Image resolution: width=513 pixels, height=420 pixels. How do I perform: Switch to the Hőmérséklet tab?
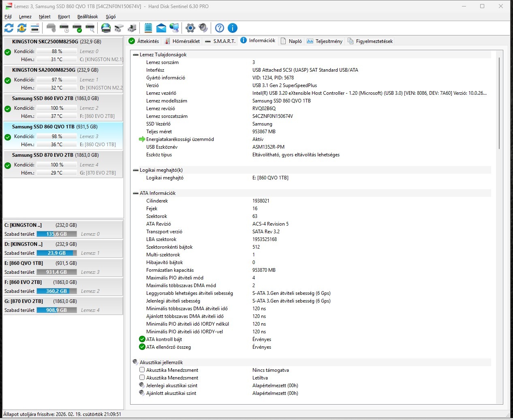[182, 41]
